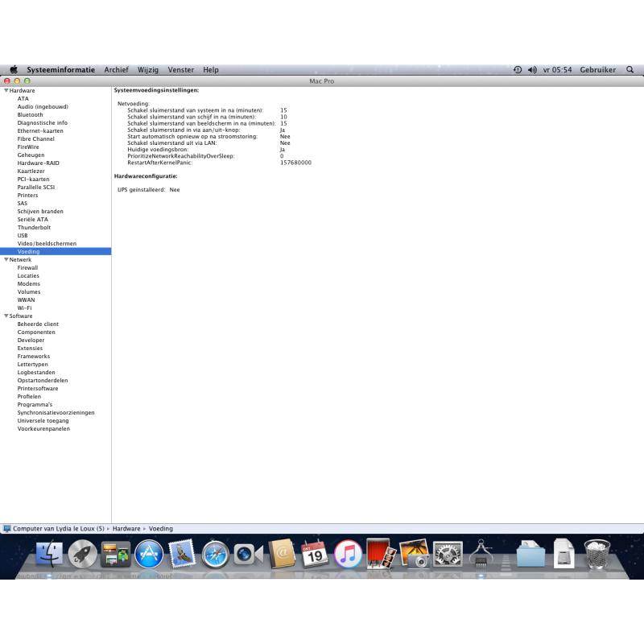Open Finder from the dock
644x644 pixels.
click(x=49, y=554)
